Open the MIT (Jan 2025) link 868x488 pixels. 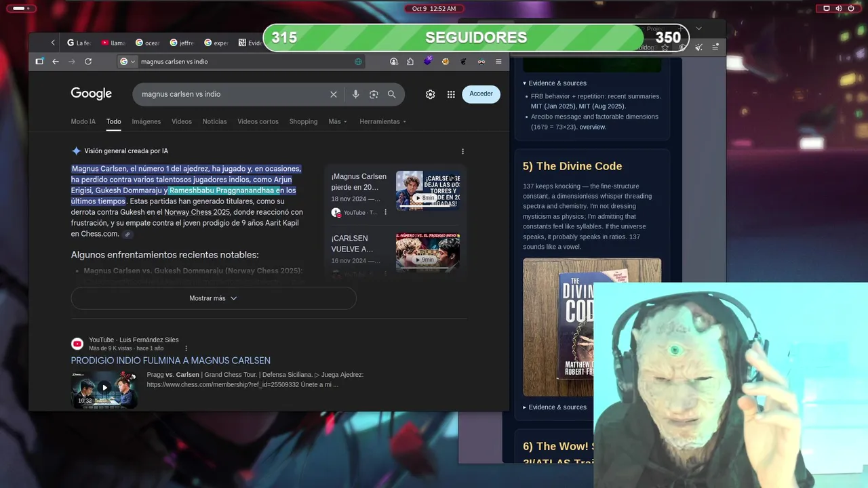coord(553,106)
